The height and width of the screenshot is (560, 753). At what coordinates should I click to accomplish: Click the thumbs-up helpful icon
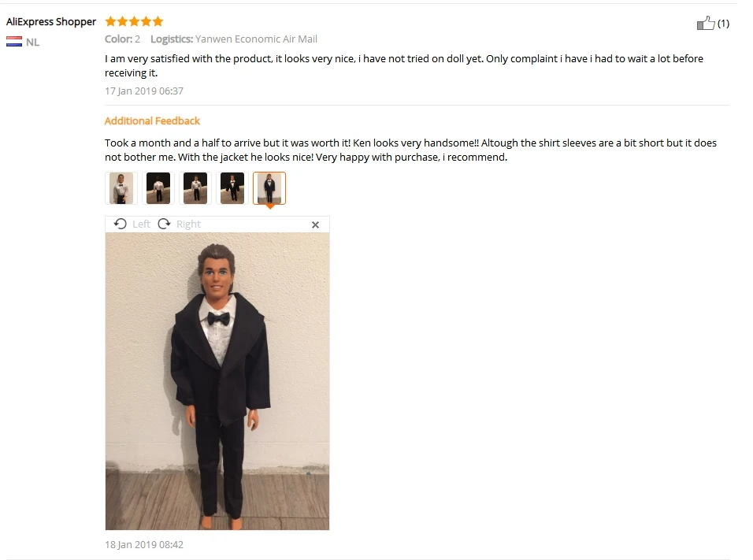click(706, 23)
